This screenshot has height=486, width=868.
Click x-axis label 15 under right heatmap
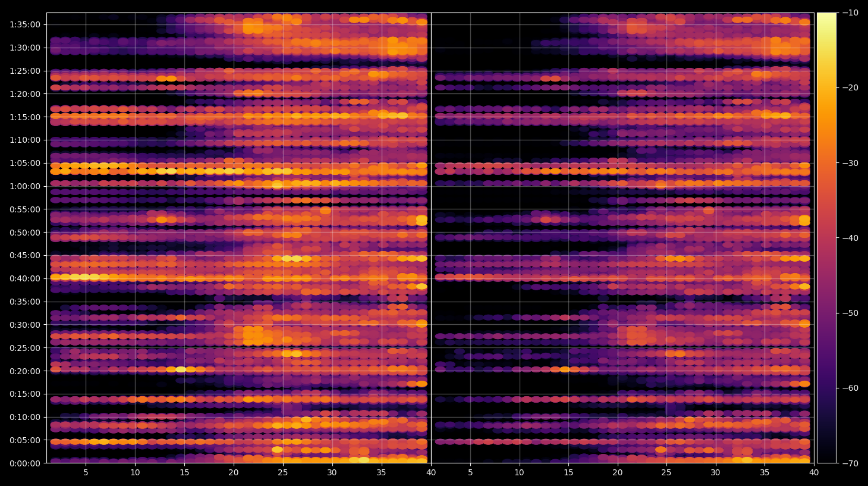tap(568, 472)
